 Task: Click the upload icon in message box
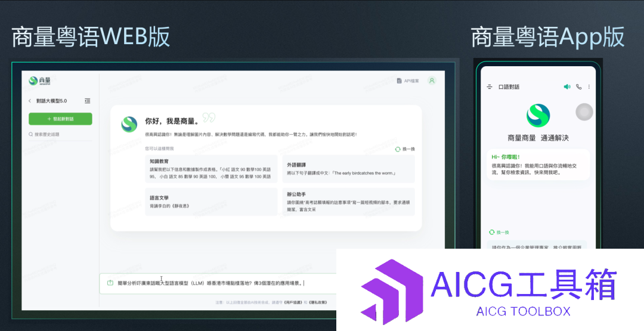110,283
